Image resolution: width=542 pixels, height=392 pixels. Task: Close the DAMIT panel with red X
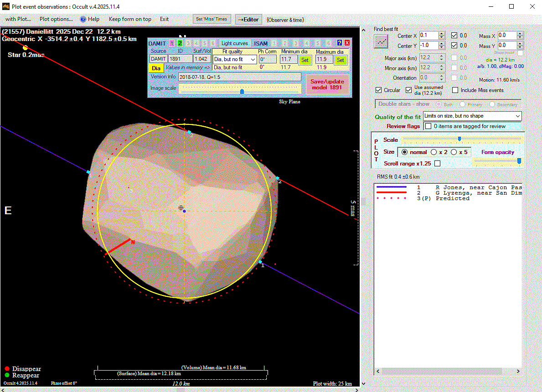tap(347, 43)
